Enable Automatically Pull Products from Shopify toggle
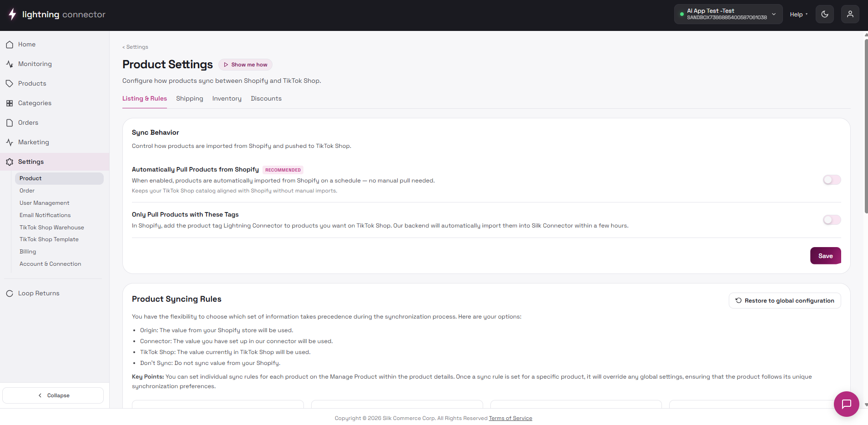Image resolution: width=868 pixels, height=425 pixels. click(832, 180)
